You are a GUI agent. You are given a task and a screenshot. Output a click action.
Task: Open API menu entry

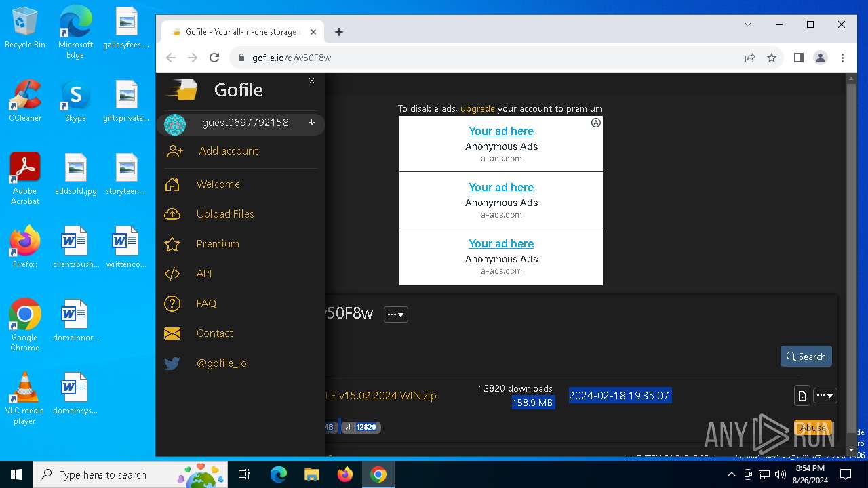[204, 274]
